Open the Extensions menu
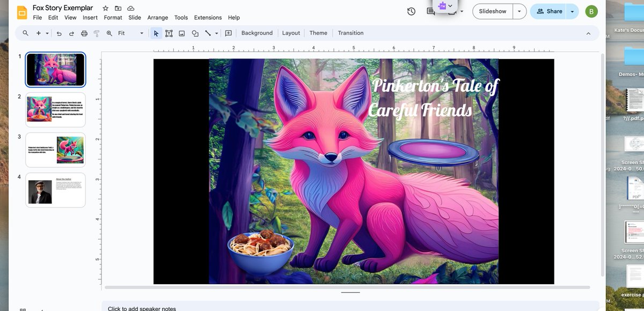The width and height of the screenshot is (644, 311). click(208, 18)
